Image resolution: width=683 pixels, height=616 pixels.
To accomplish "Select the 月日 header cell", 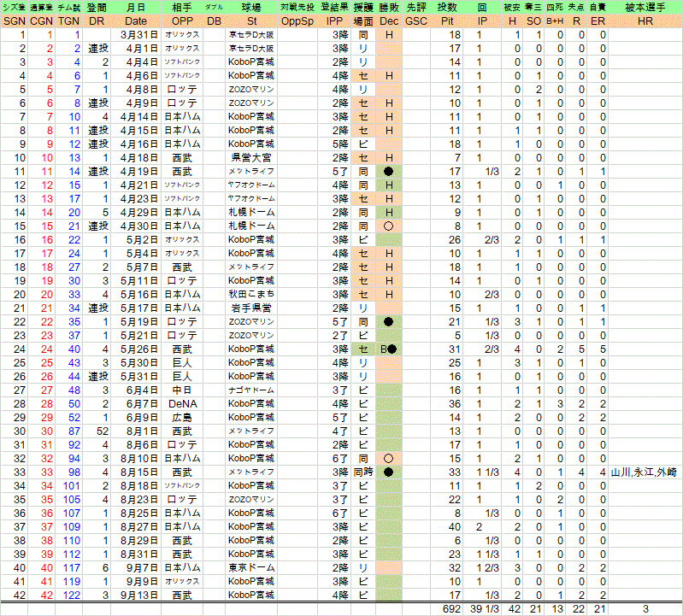I will (136, 8).
